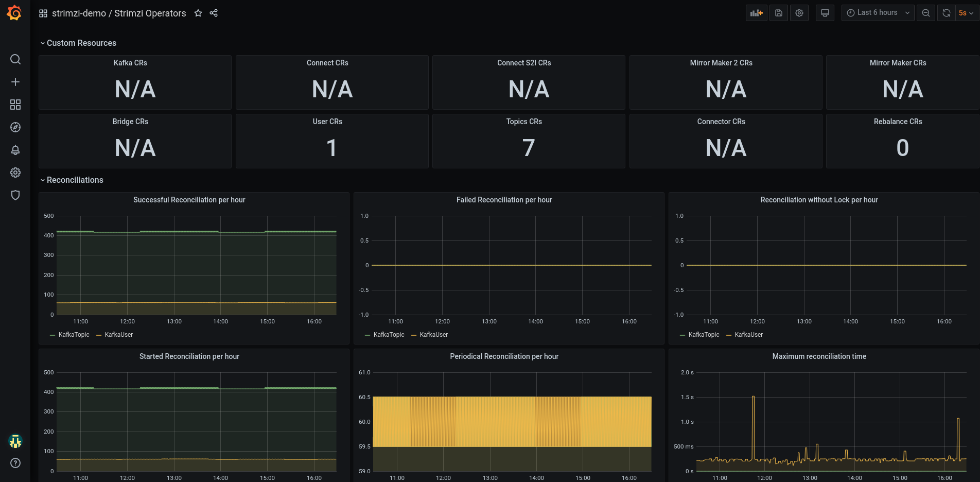Open Connect S2I CRs panel title menu

(x=524, y=63)
